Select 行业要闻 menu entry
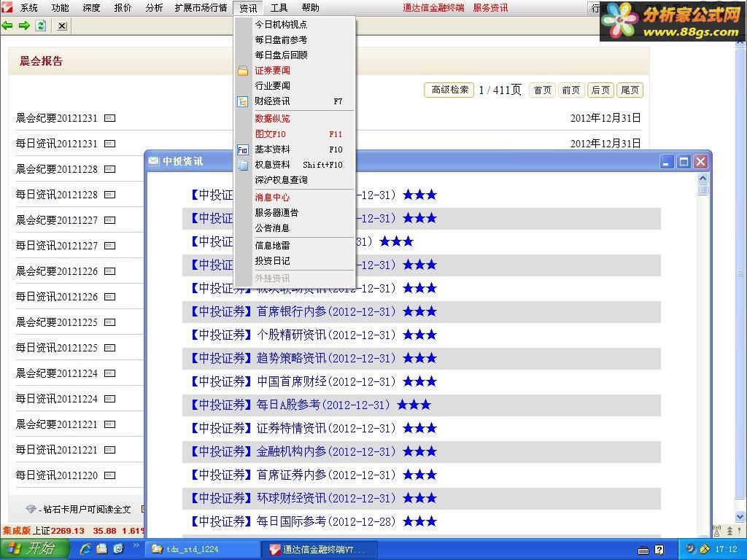The image size is (747, 560). coord(295,86)
